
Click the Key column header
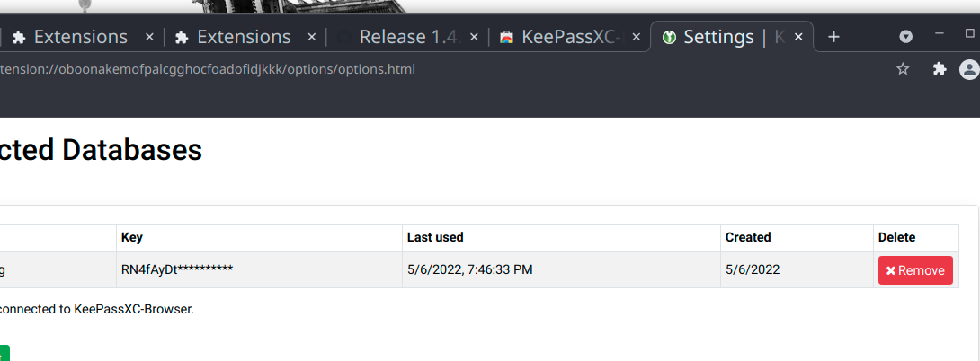tap(132, 237)
